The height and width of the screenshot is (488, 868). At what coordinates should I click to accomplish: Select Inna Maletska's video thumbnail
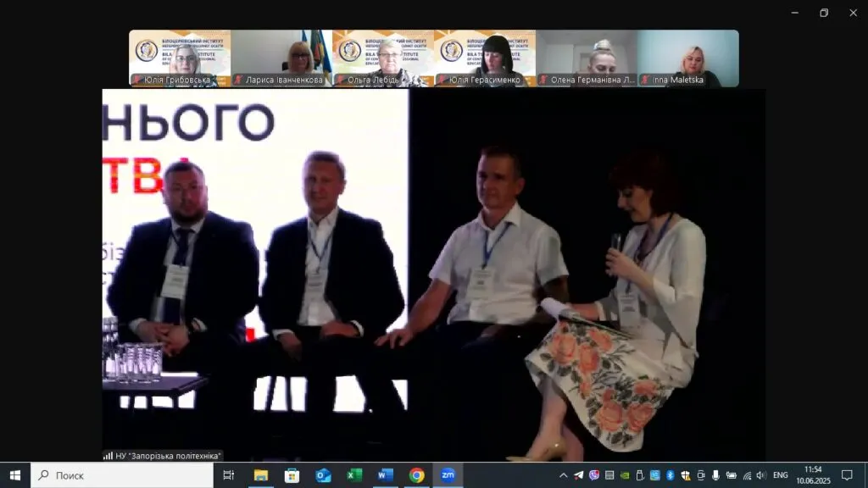(x=688, y=58)
